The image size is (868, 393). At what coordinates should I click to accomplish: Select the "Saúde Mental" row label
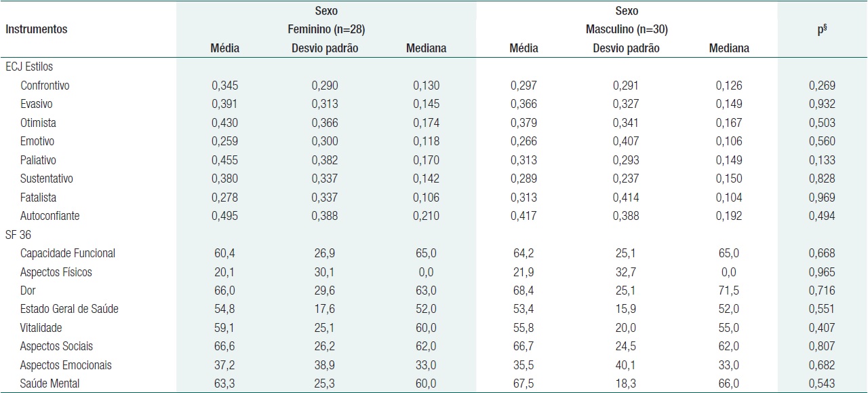point(50,383)
